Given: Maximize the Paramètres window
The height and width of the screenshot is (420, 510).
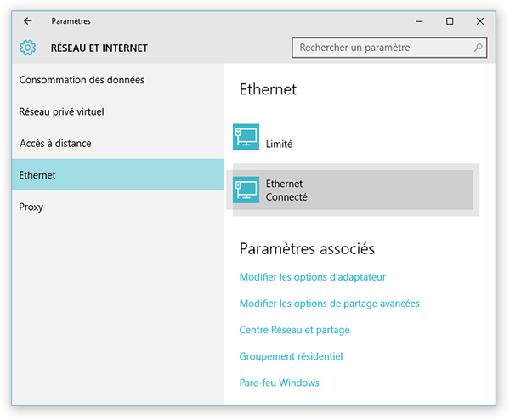Looking at the screenshot, I should coord(450,21).
